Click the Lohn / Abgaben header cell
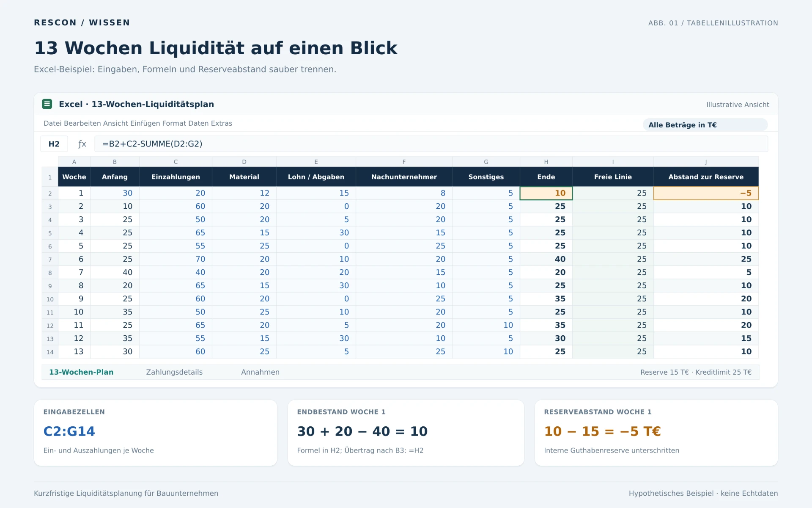The height and width of the screenshot is (508, 812). [x=316, y=177]
